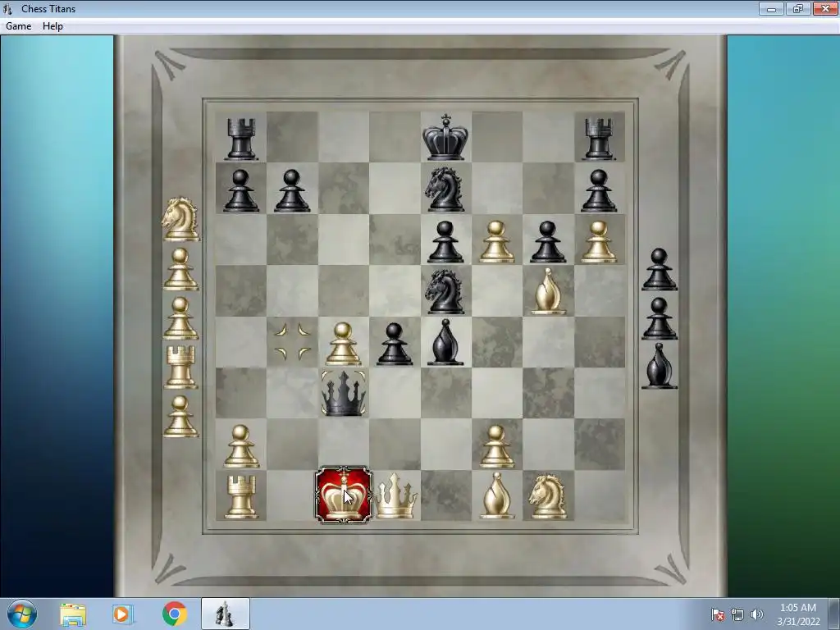This screenshot has height=630, width=840.
Task: Select the white bishop on g5
Action: coord(548,291)
